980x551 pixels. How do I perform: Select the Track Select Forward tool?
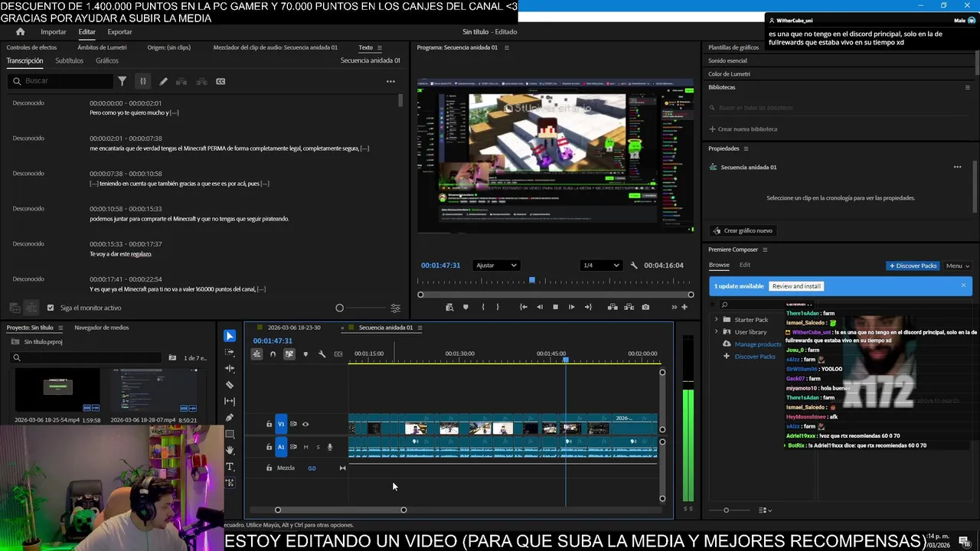tap(230, 353)
